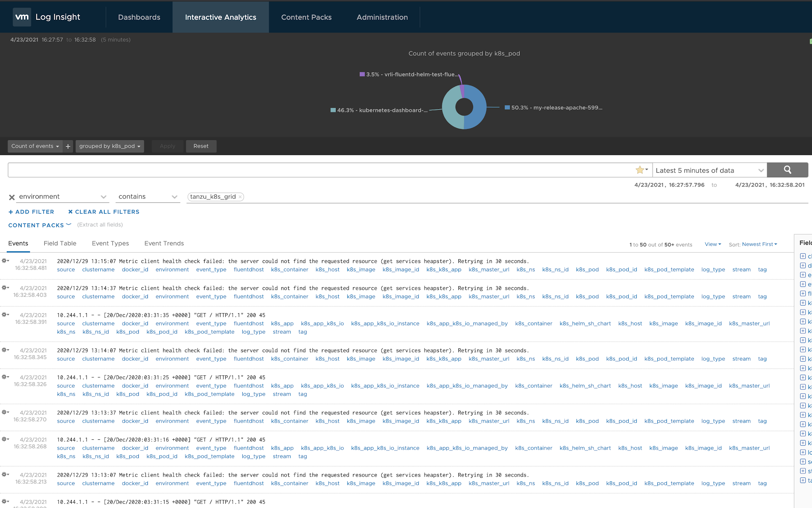Open gear menu for the 16:32:58.403 event
The image size is (812, 508).
(x=5, y=288)
